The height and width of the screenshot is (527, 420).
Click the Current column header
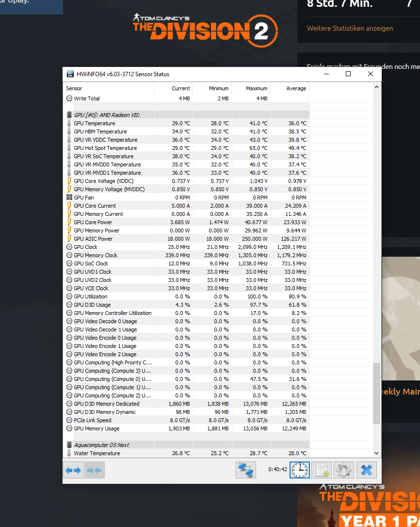[174, 88]
